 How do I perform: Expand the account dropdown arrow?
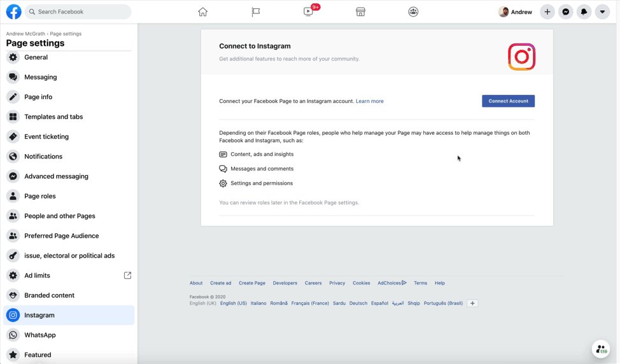coord(602,11)
